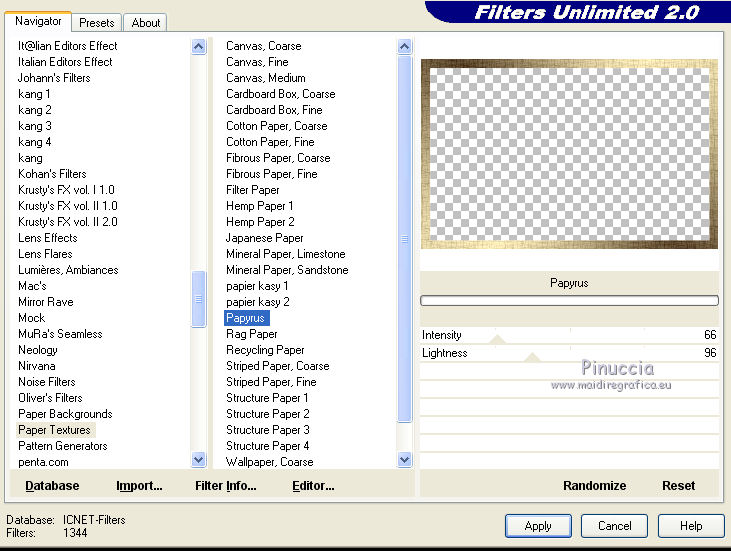Select Oliver's Filters category

50,398
